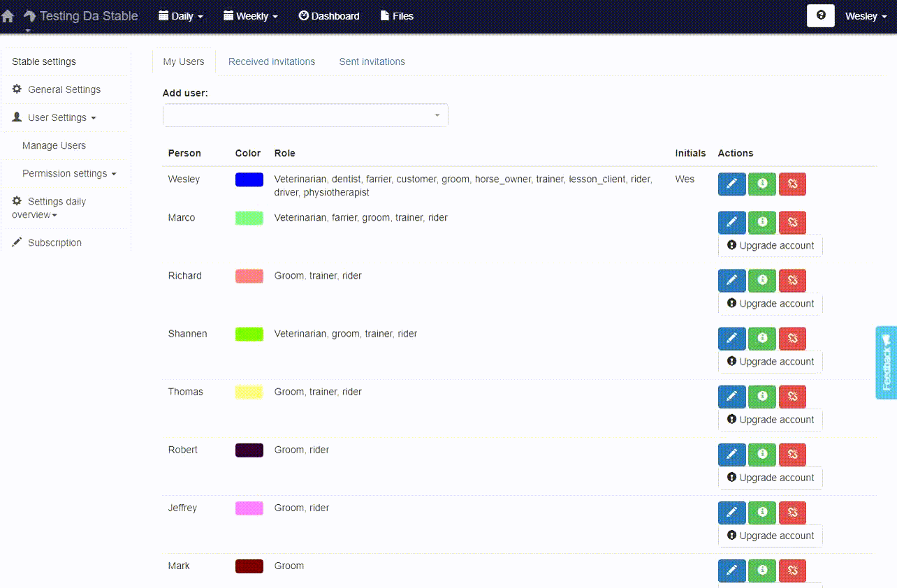Unlink Marco using the red button

[792, 223]
